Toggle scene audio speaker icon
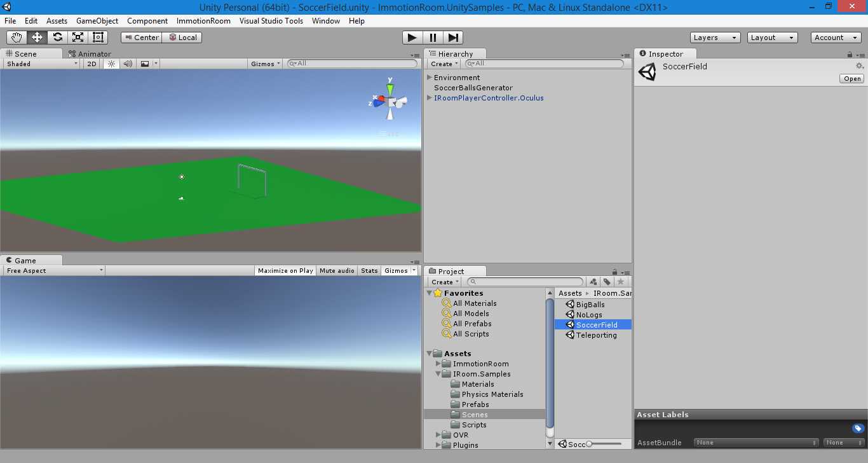Image resolution: width=868 pixels, height=463 pixels. point(128,64)
